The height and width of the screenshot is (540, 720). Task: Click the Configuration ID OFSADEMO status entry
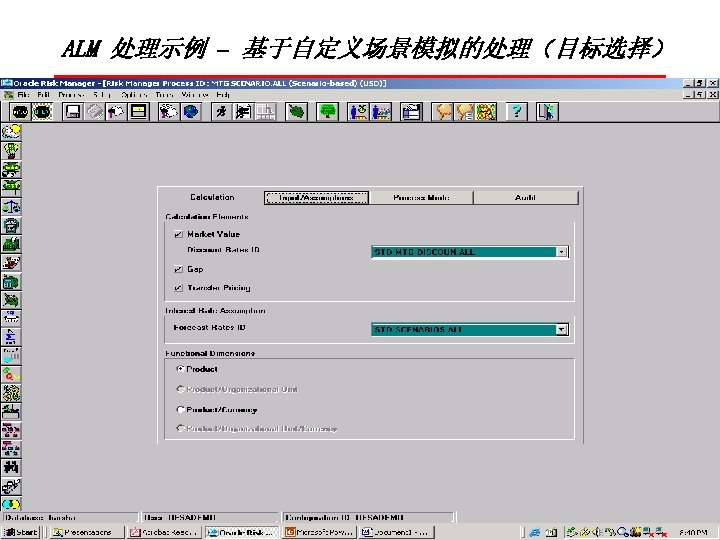tap(369, 518)
